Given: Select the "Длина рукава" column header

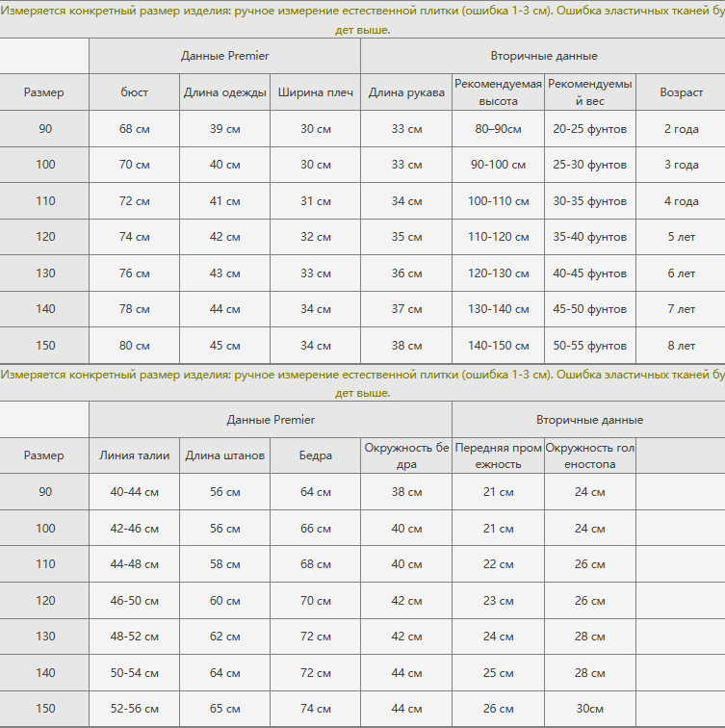Looking at the screenshot, I should (406, 92).
